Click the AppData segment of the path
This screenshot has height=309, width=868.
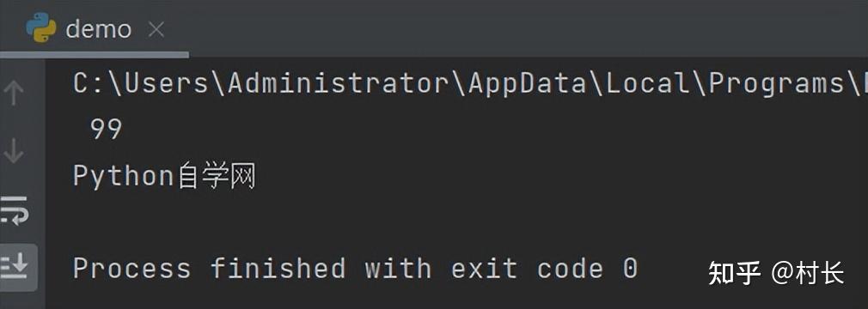click(527, 83)
